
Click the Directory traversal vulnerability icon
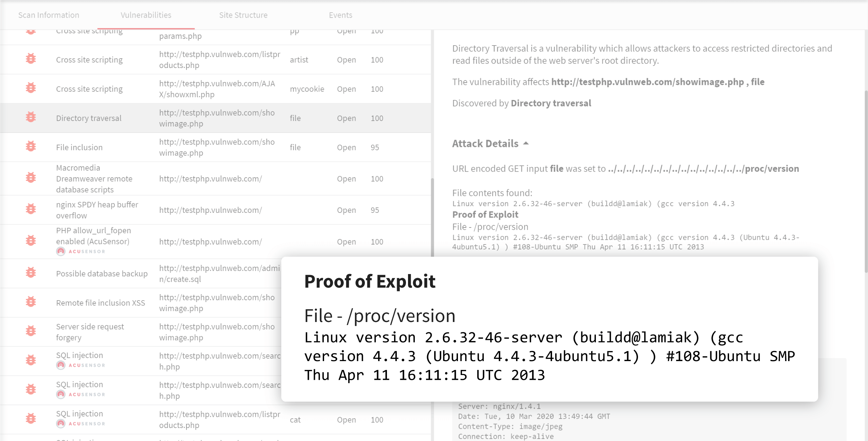31,118
